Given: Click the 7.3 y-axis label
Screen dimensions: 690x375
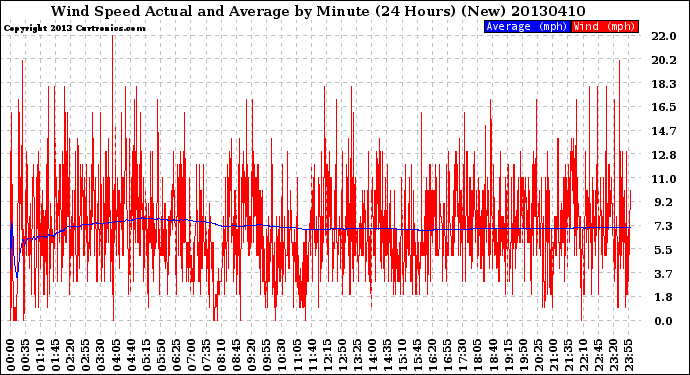Looking at the screenshot, I should tap(663, 226).
